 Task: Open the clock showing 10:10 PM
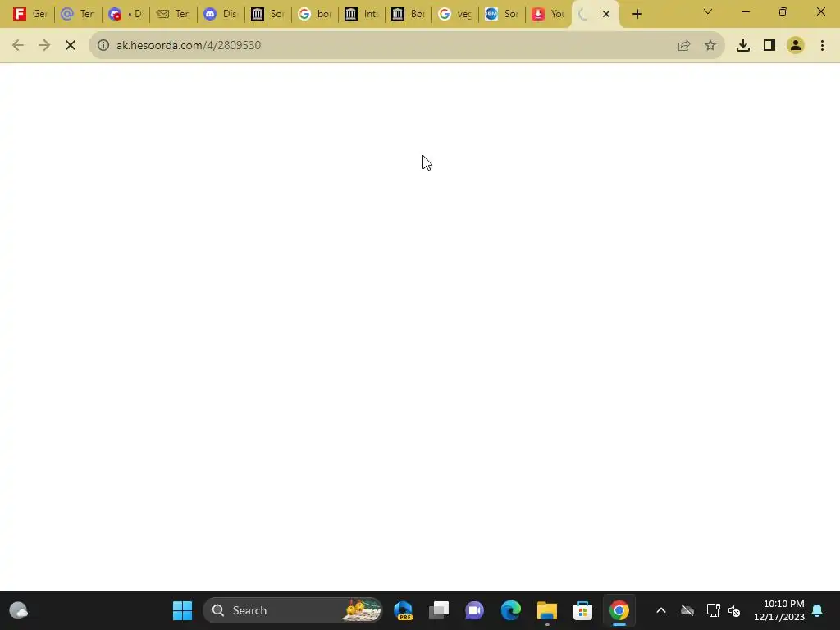[x=779, y=610]
